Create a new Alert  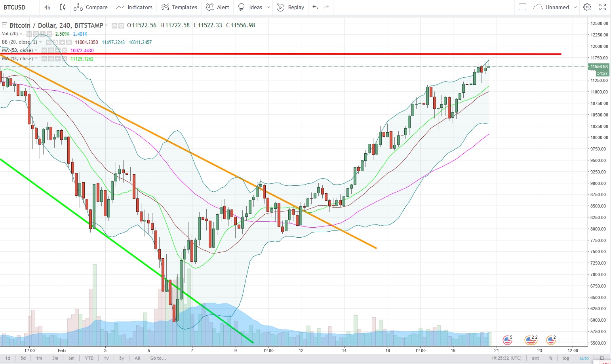[x=218, y=7]
